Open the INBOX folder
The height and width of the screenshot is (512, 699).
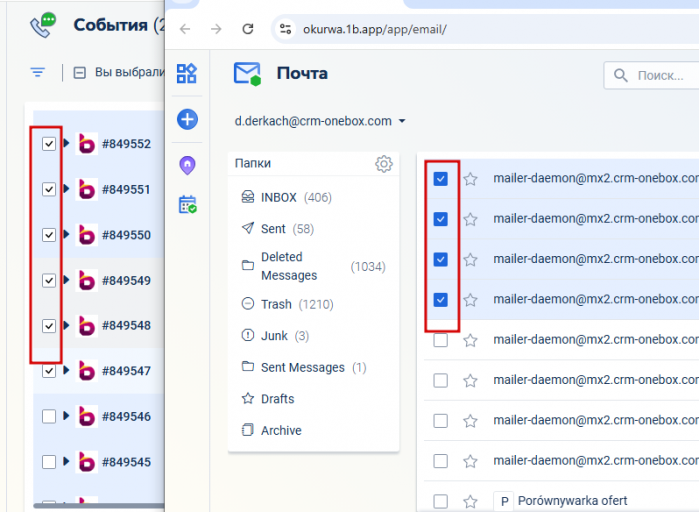click(x=313, y=197)
